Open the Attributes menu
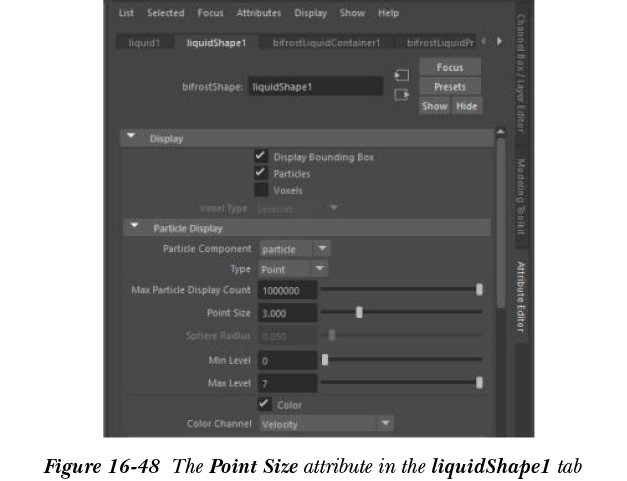Image resolution: width=627 pixels, height=481 pixels. [258, 13]
